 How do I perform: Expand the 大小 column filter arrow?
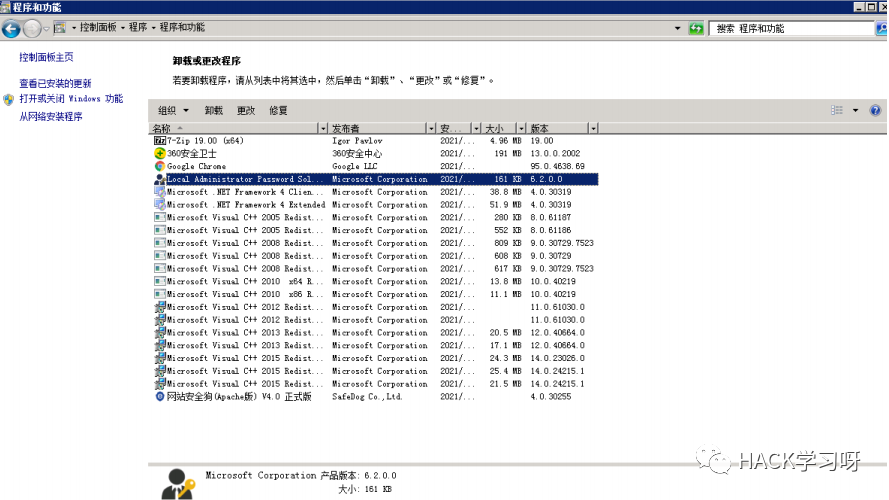point(521,128)
